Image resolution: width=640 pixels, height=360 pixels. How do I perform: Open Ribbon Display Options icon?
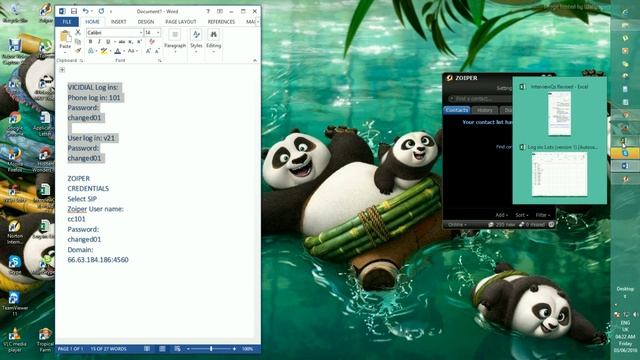[x=220, y=11]
